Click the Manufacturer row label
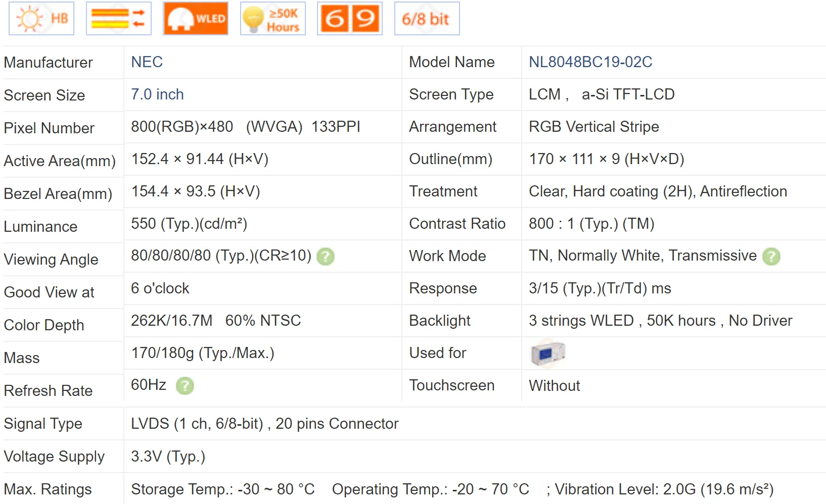 (x=48, y=63)
